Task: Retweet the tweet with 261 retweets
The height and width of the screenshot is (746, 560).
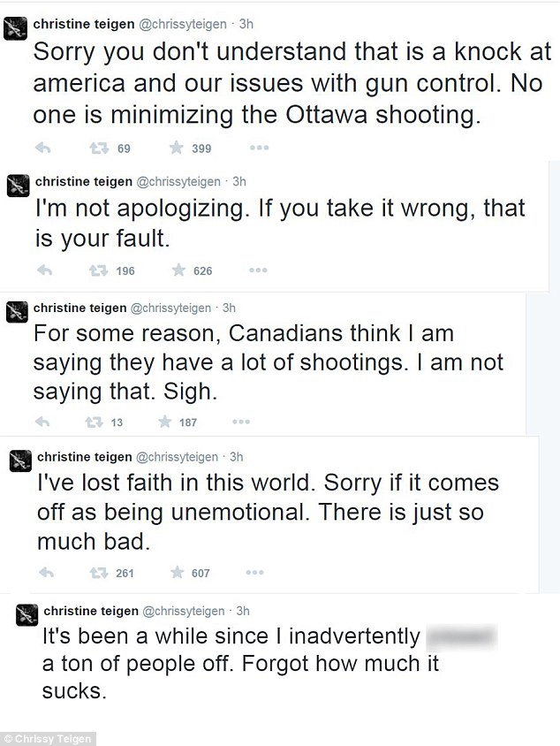Action: [98, 572]
